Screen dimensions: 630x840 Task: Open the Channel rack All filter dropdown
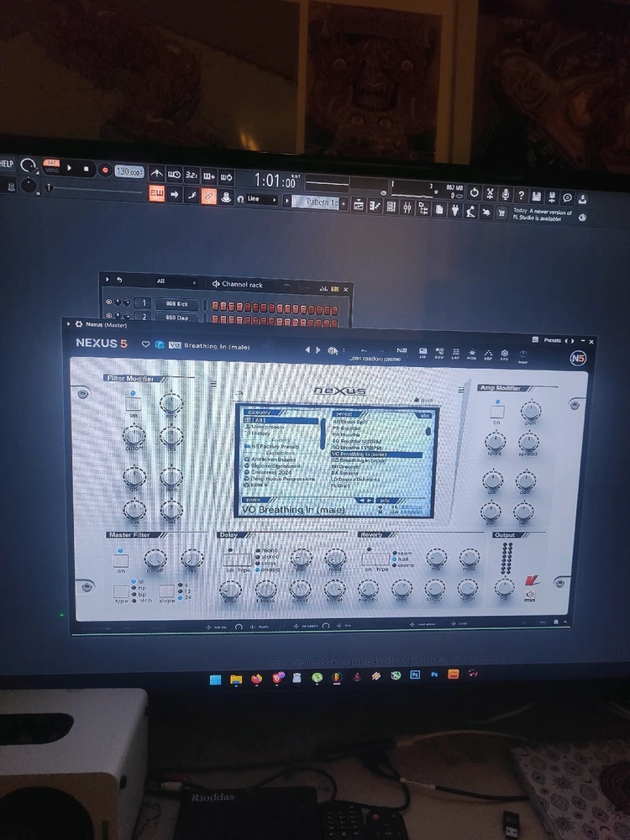tap(161, 281)
